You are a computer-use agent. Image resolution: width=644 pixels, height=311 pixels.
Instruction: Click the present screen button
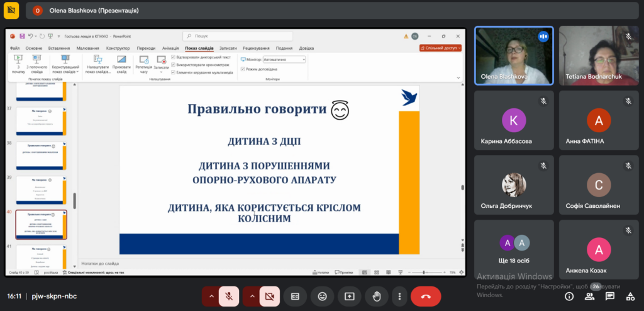pos(350,296)
